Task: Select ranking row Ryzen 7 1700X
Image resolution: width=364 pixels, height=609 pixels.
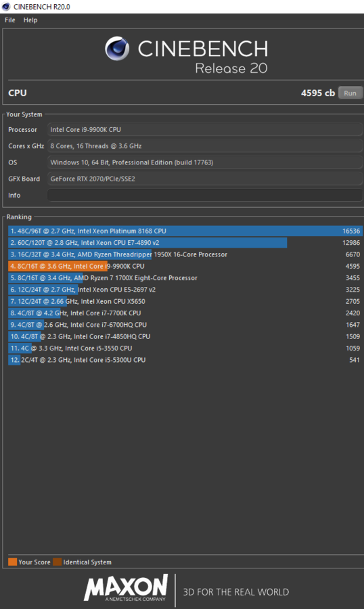Action: pos(185,277)
